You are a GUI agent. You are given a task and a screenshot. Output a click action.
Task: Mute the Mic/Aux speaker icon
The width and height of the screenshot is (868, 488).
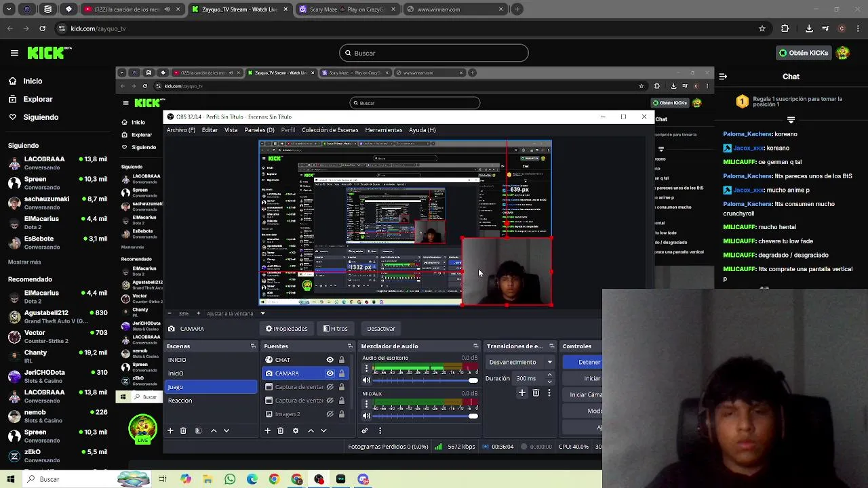tap(367, 415)
